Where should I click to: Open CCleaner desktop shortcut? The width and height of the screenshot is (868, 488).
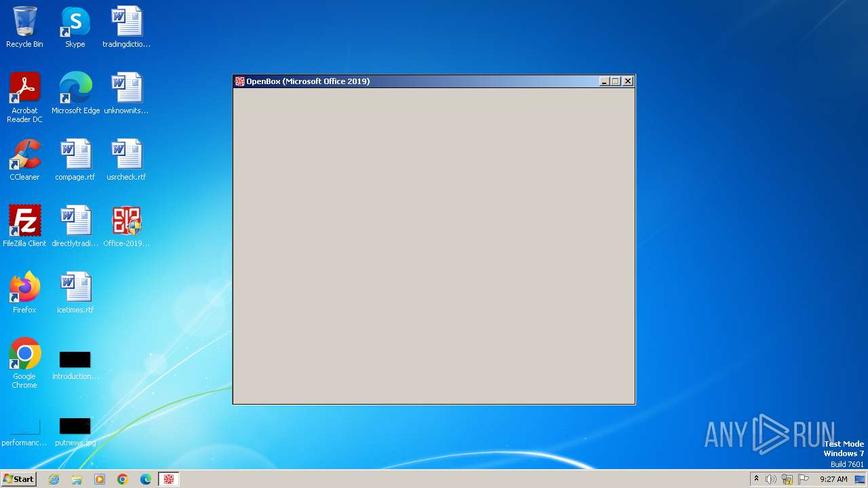point(24,160)
